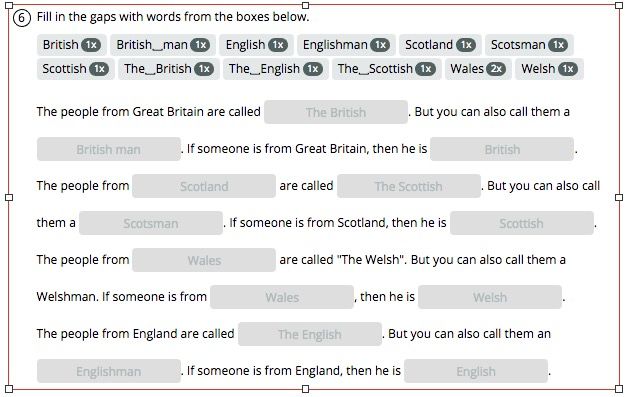637x397 pixels.
Task: Pick the 'Englishman' word chip
Action: (x=346, y=45)
